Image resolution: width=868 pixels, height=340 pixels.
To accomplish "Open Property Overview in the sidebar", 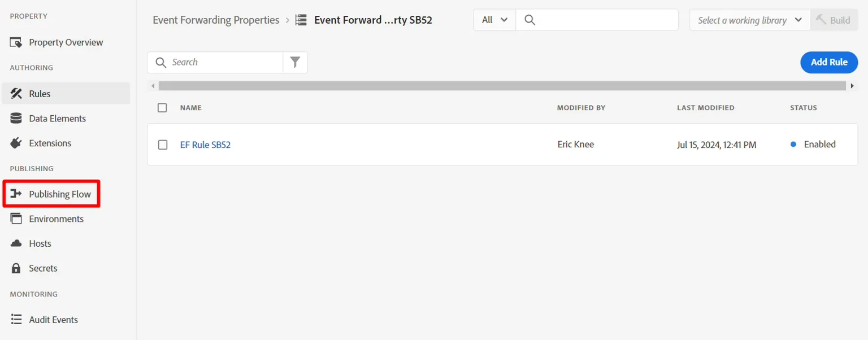I will point(66,42).
